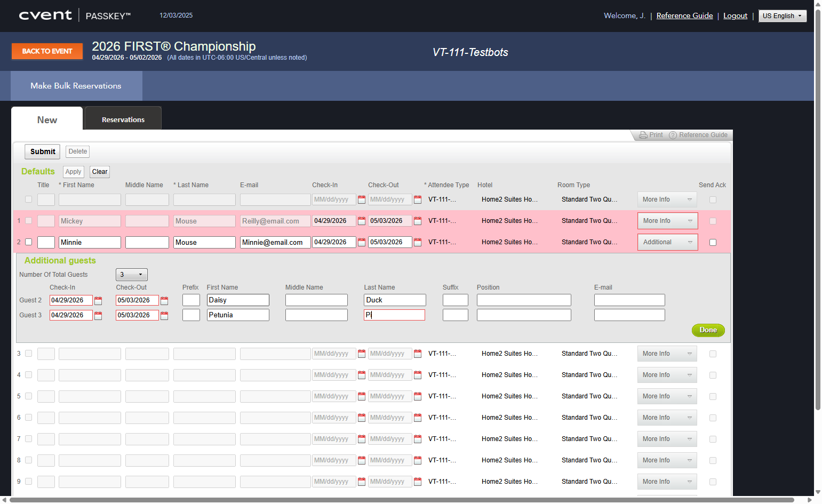Select the New tab
This screenshot has height=504, width=822.
(47, 119)
